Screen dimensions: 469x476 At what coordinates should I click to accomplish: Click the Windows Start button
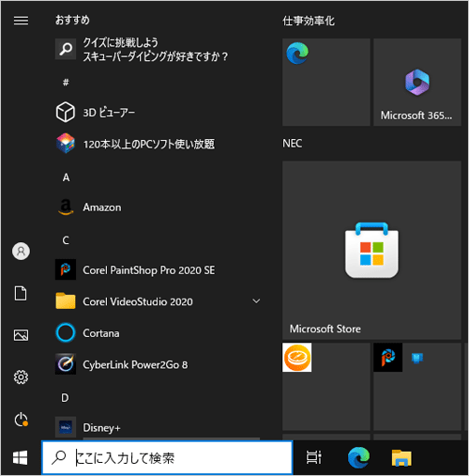click(21, 458)
